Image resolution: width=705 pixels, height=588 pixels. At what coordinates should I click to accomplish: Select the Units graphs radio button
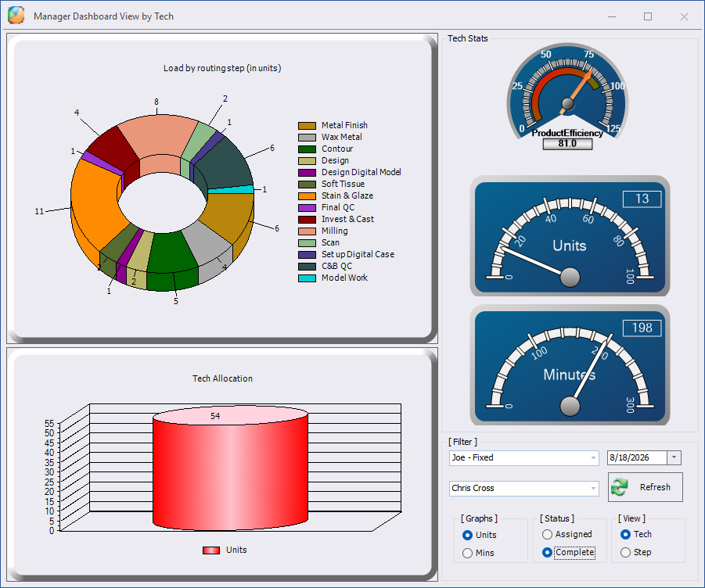(468, 535)
